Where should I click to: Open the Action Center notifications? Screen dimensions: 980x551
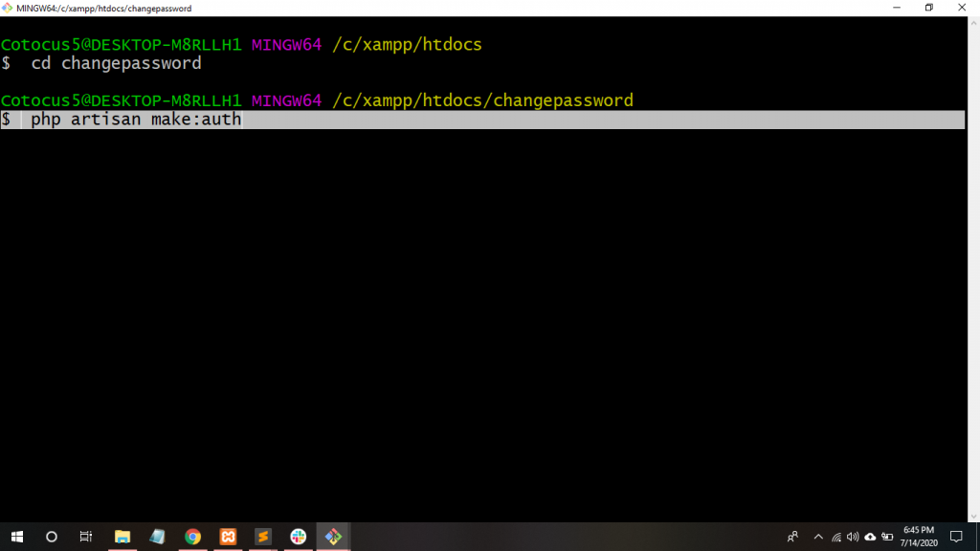click(x=955, y=537)
